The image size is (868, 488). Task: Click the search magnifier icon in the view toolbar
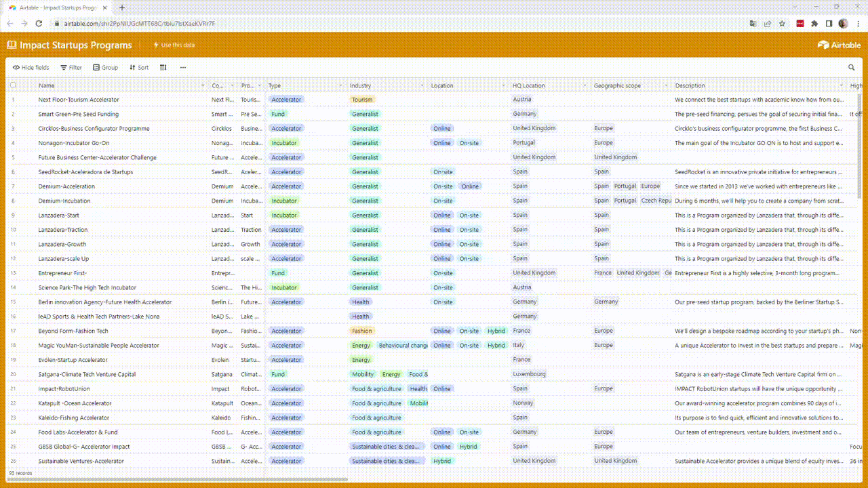(852, 68)
